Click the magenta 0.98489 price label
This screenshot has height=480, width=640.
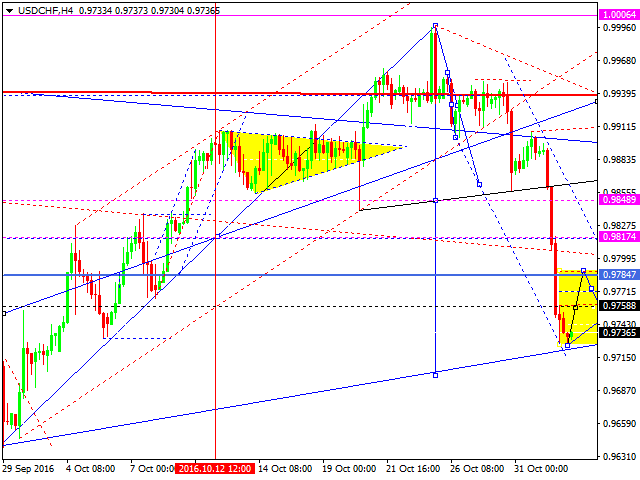pos(618,200)
